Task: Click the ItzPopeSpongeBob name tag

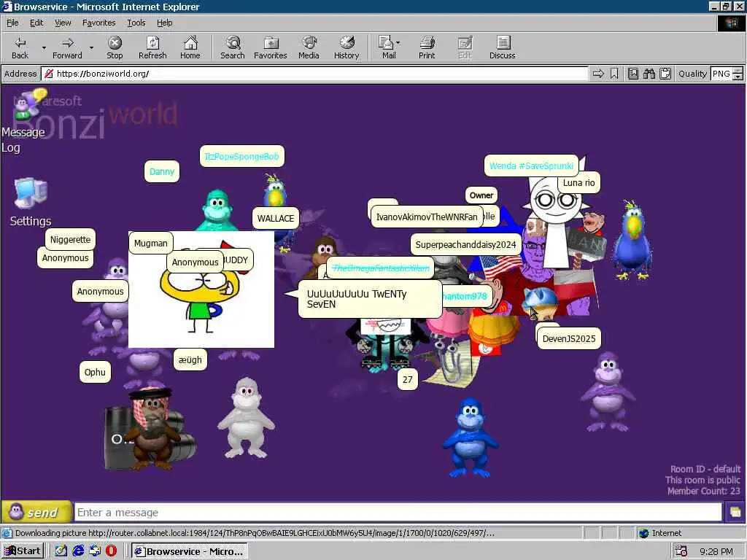Action: pos(241,156)
